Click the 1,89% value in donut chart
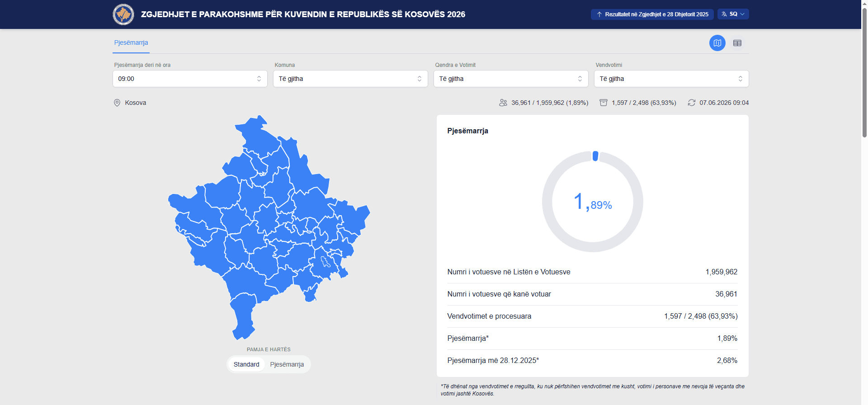Screen dimensions: 868x405 pyautogui.click(x=593, y=202)
